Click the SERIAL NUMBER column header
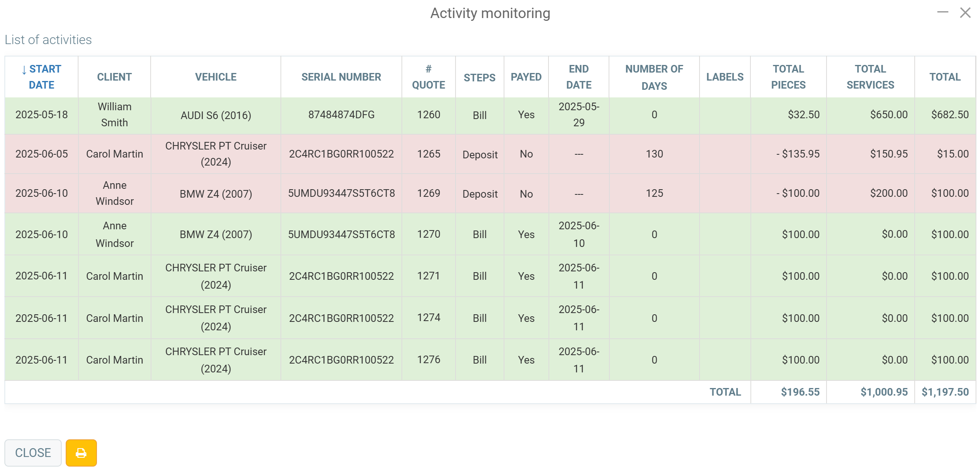This screenshot has height=471, width=980. (x=341, y=77)
